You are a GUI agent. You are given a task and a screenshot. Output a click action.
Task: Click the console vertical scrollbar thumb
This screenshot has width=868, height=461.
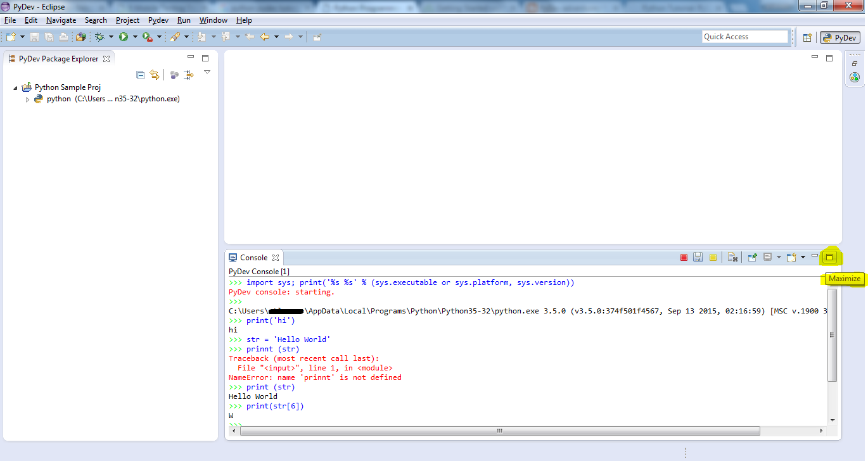click(x=833, y=336)
